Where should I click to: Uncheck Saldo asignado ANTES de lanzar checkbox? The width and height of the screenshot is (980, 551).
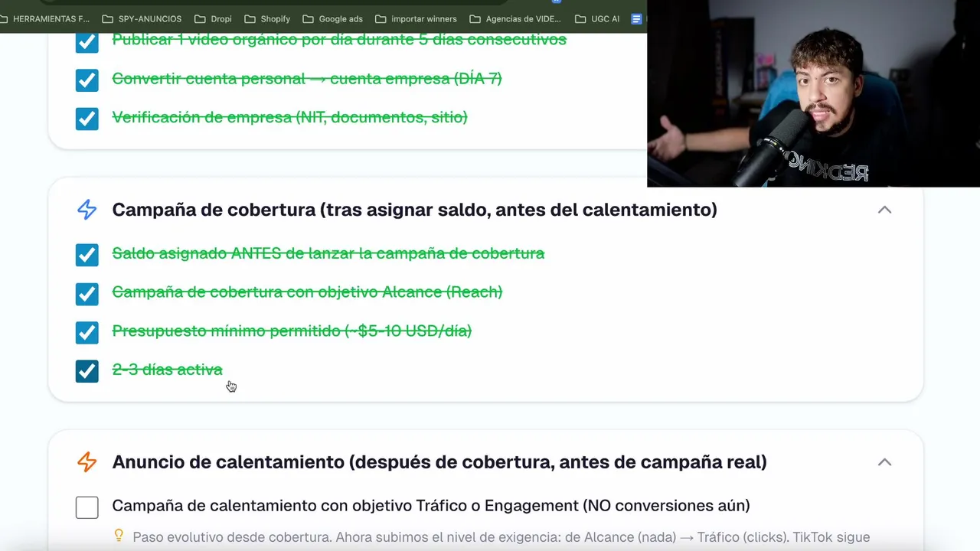(x=87, y=255)
